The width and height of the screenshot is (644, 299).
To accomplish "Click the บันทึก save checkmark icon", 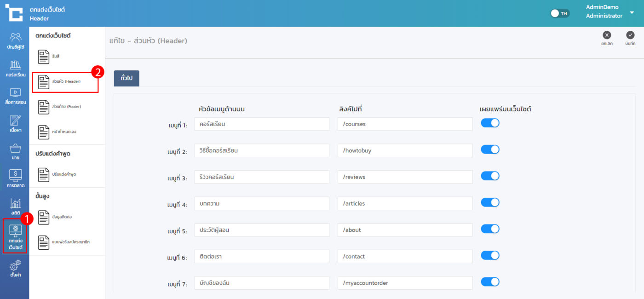I will click(630, 35).
